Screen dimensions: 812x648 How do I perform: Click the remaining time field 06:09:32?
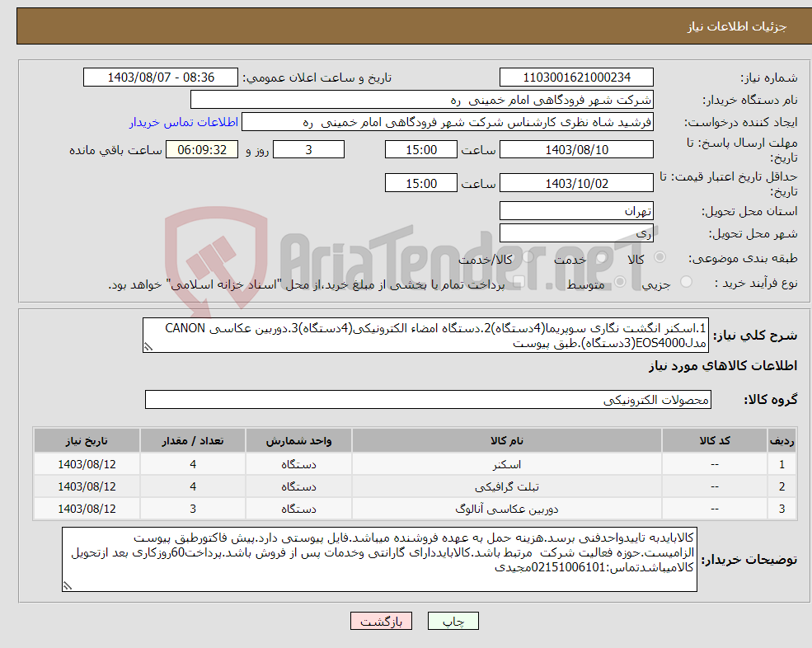[202, 150]
